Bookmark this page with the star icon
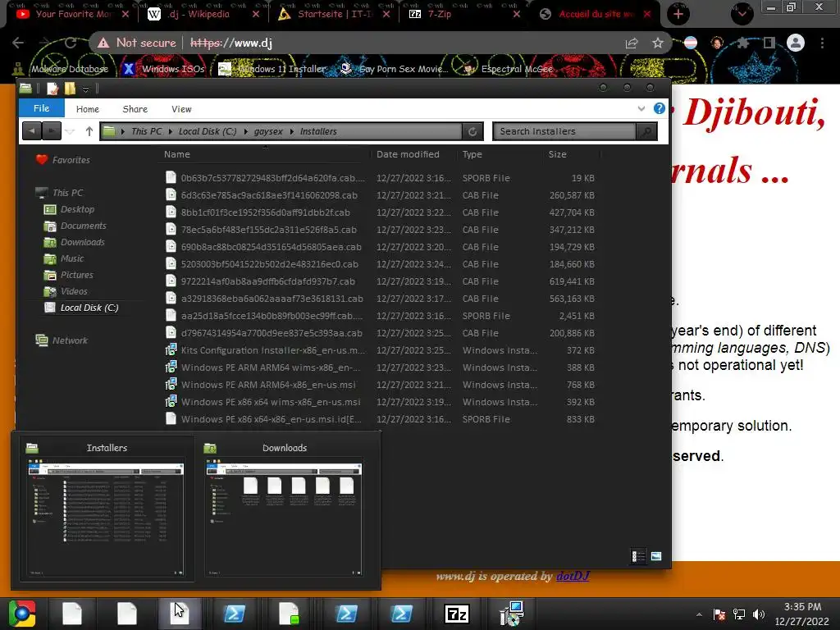840x630 pixels. click(658, 43)
